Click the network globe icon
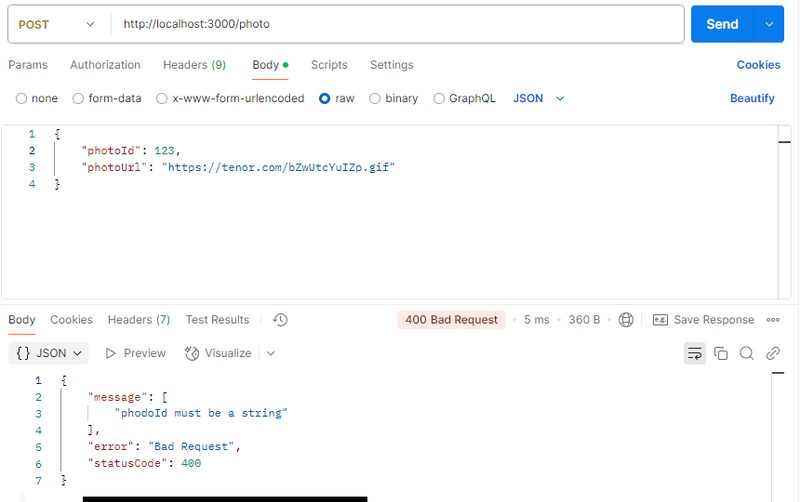 click(x=626, y=320)
